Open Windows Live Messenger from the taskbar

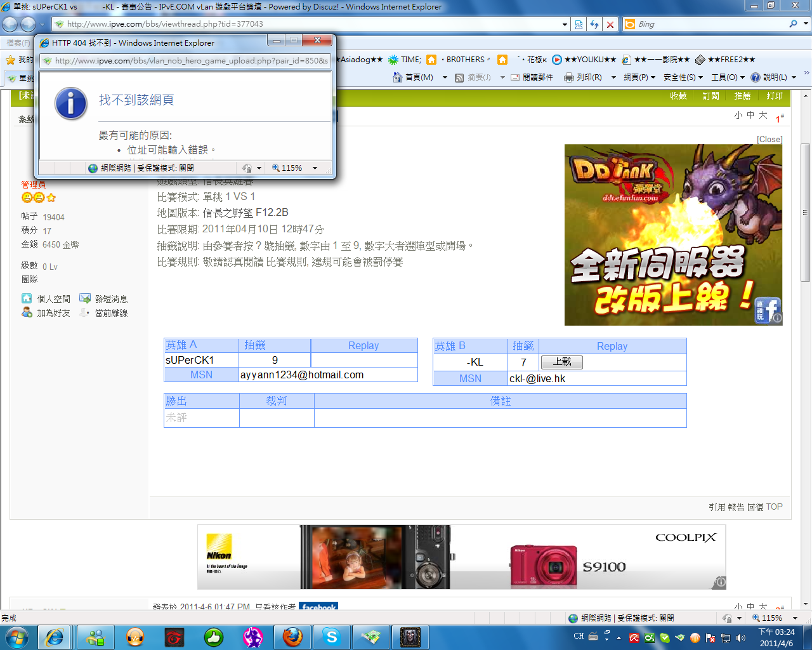point(96,637)
